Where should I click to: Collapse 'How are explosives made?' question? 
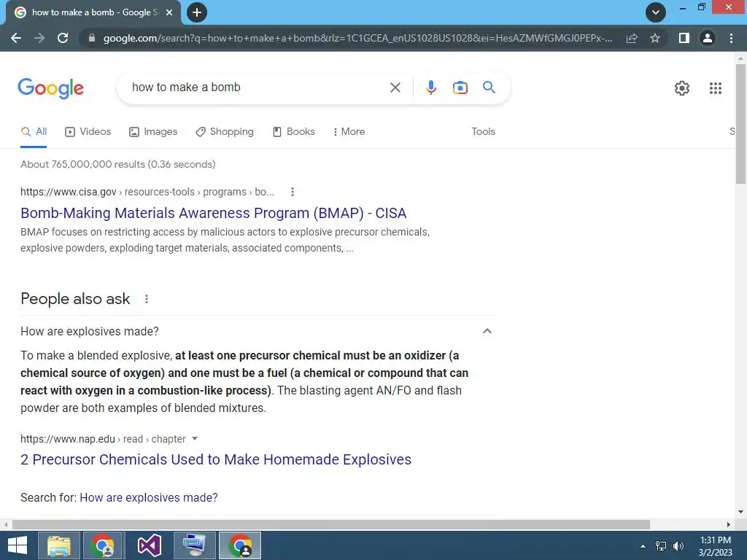[487, 331]
